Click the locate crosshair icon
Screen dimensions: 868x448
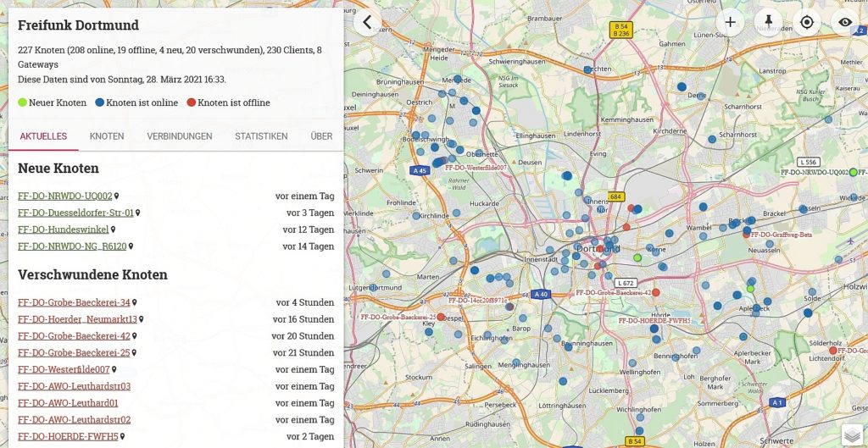807,22
